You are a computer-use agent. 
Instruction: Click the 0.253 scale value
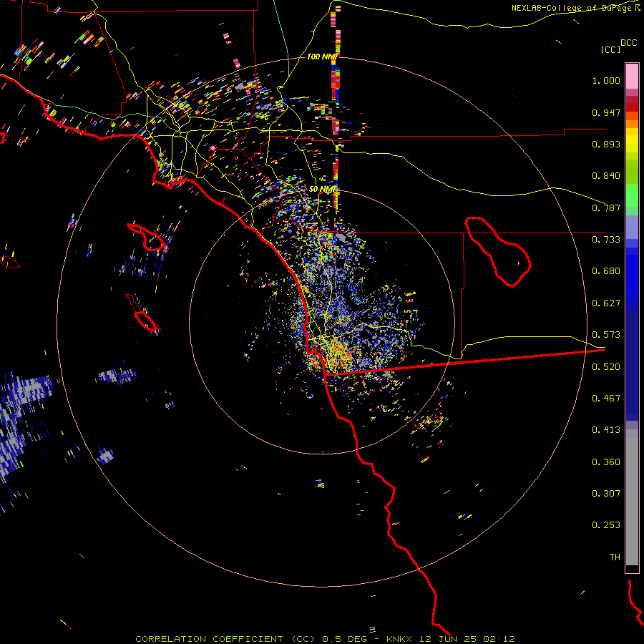pyautogui.click(x=606, y=525)
